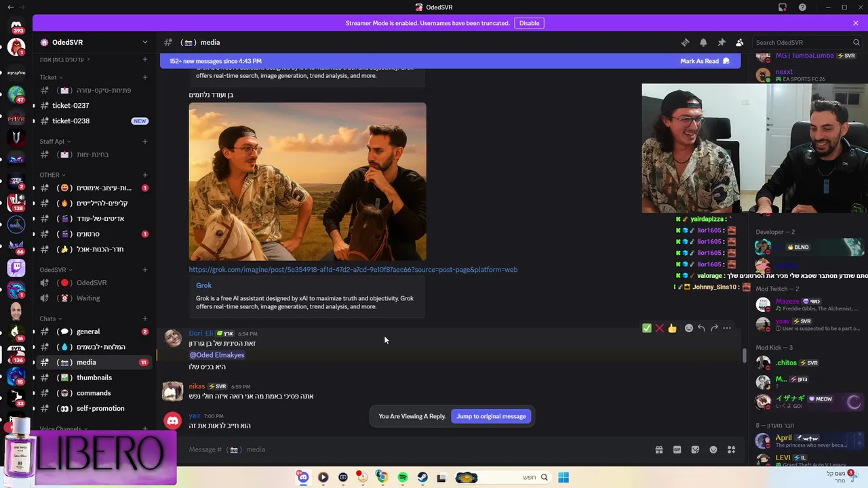Click the chat scrollbar thumb
The height and width of the screenshot is (488, 868).
(745, 355)
